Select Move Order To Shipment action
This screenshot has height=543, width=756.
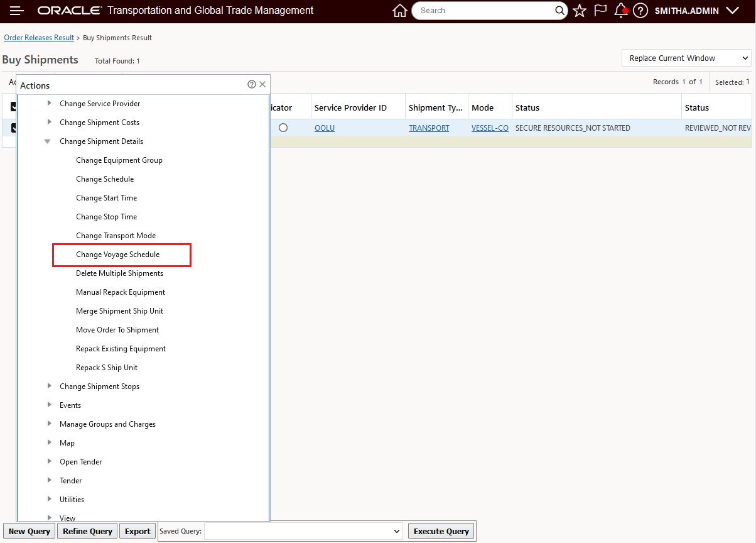[117, 330]
